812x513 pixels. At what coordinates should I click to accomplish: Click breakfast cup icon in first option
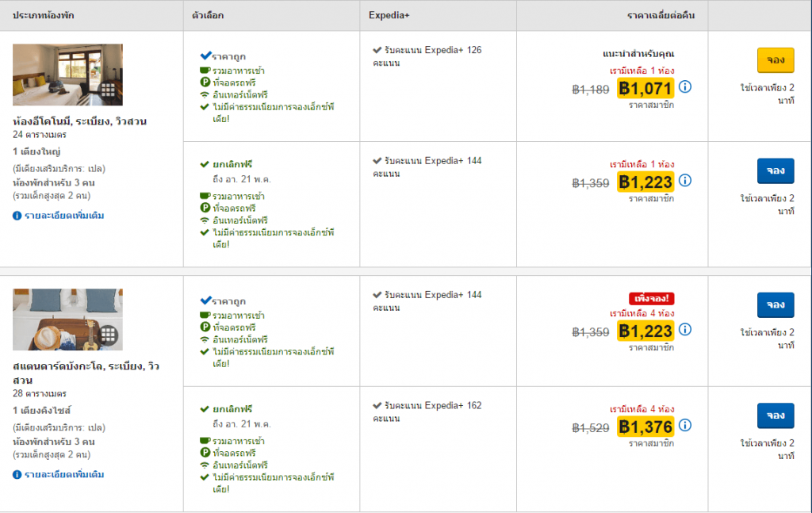pos(205,71)
